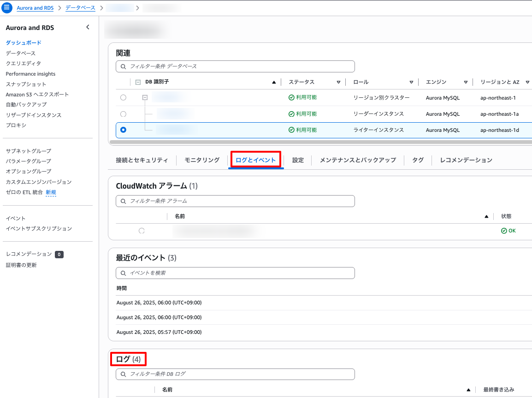Sort the ステータス column
Viewport: 532px width, 398px height.
click(338, 82)
